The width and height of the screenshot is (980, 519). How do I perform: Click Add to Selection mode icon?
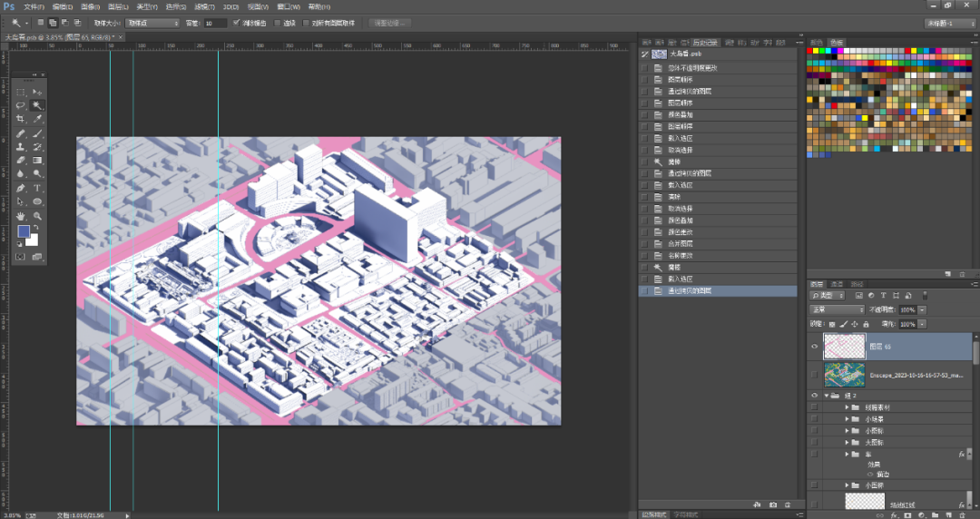point(53,23)
